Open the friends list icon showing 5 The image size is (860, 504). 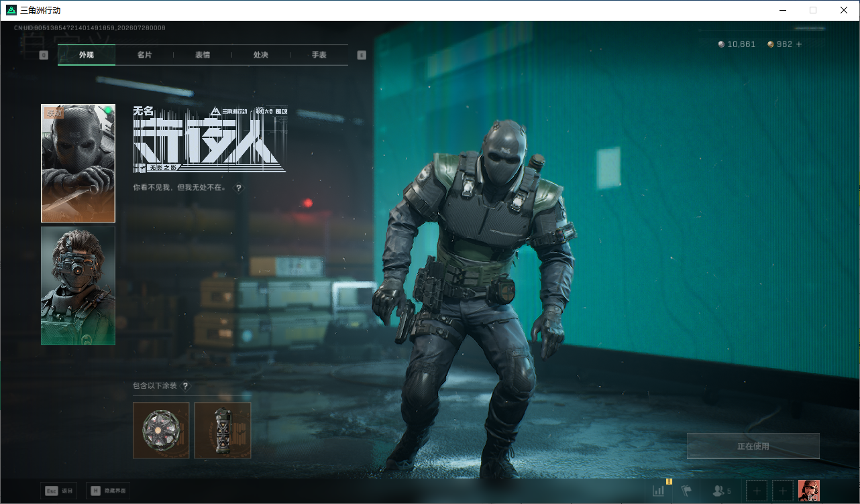click(x=722, y=491)
